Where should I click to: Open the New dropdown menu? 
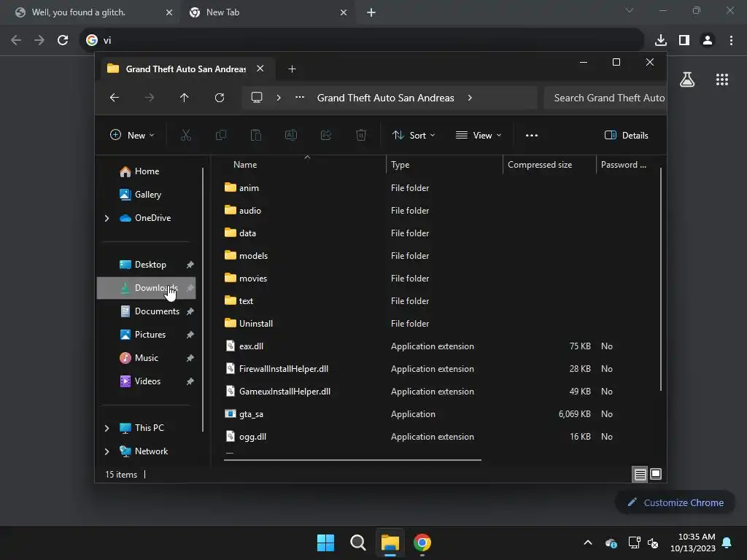[x=133, y=135]
